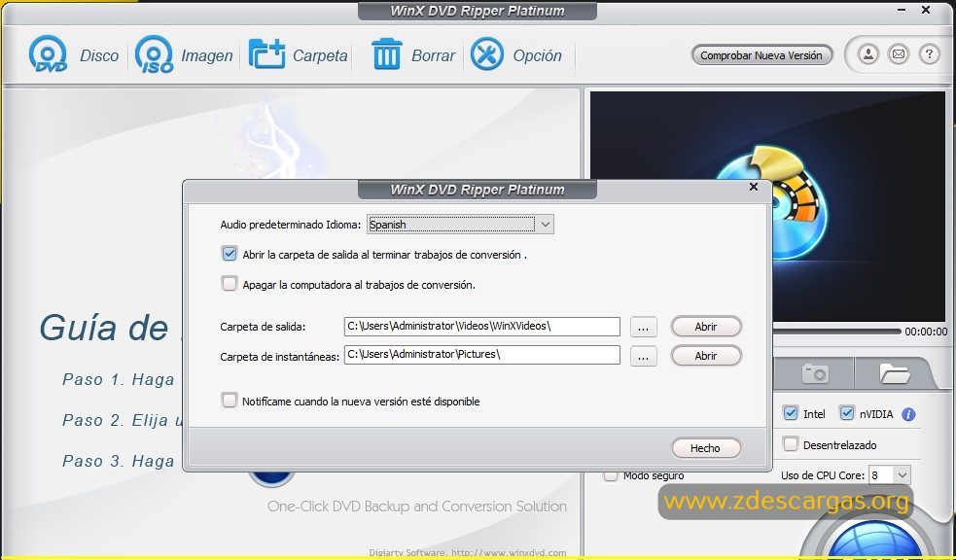Open the Opción wrench settings icon
The width and height of the screenshot is (956, 560).
487,53
